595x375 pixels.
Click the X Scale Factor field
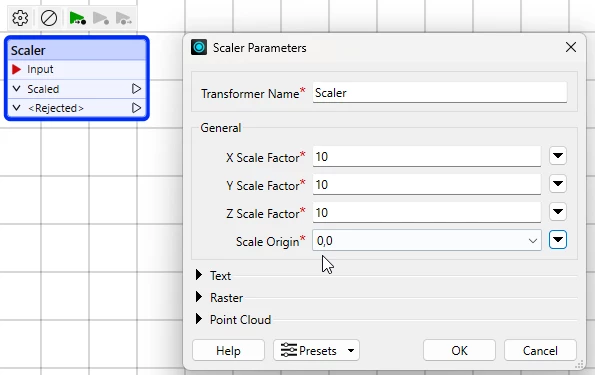427,156
